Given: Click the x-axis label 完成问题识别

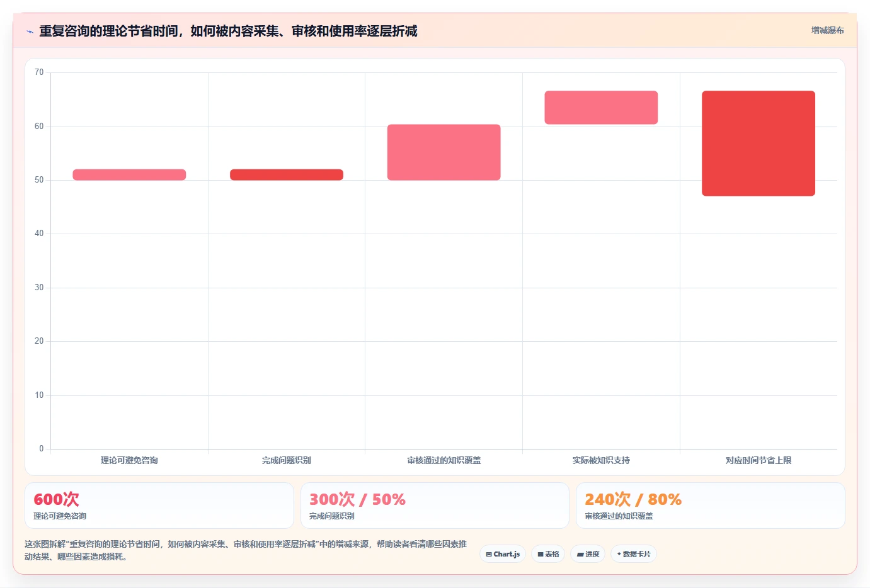Looking at the screenshot, I should coord(287,460).
